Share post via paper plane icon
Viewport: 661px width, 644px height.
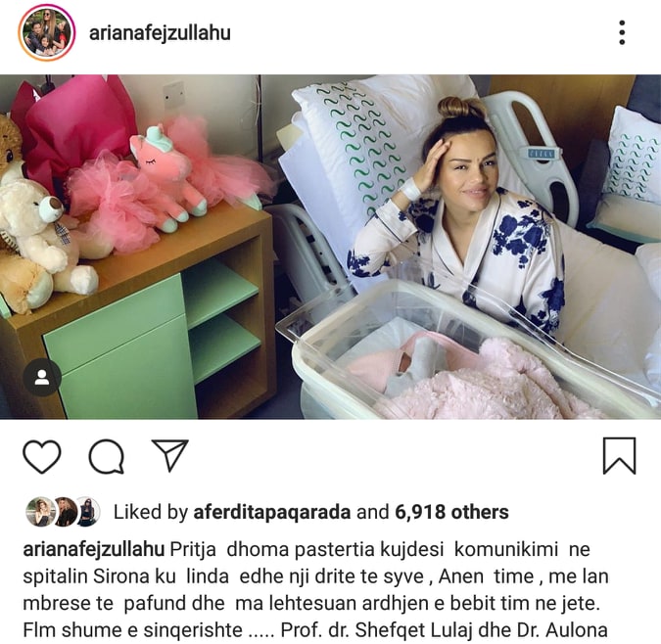169,455
